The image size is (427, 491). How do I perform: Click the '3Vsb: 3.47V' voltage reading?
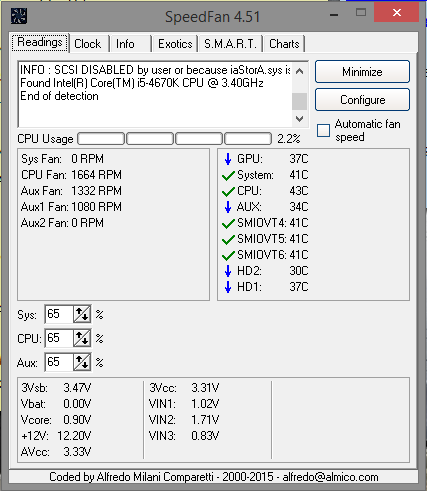coord(56,388)
